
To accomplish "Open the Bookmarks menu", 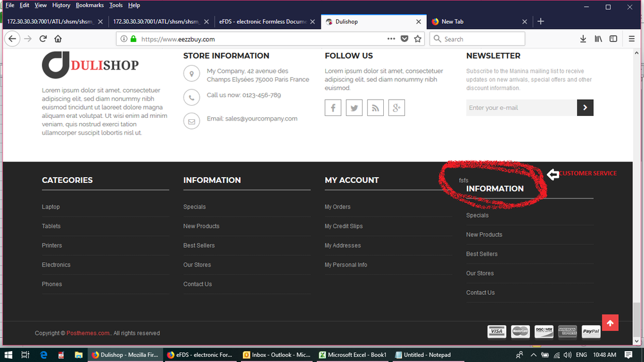I will (90, 5).
